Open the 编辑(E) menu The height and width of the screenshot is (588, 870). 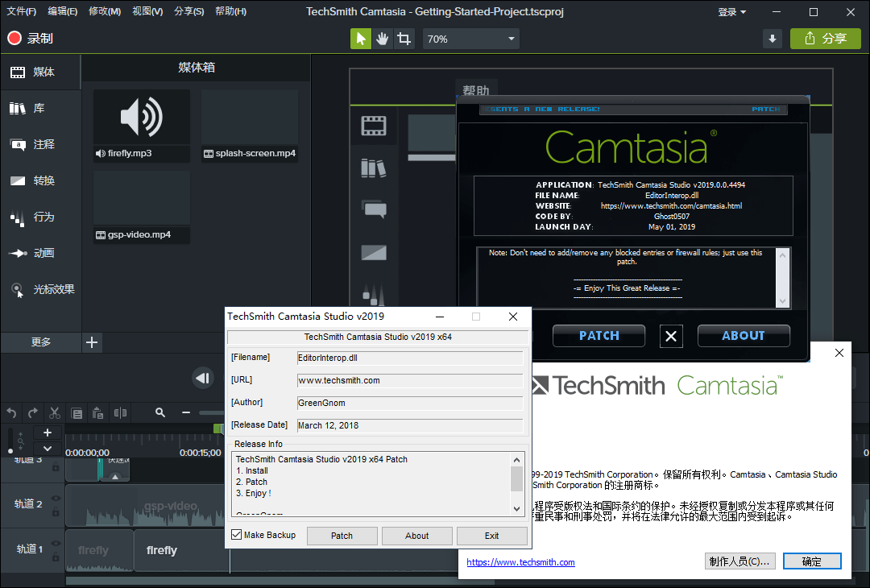click(x=63, y=11)
